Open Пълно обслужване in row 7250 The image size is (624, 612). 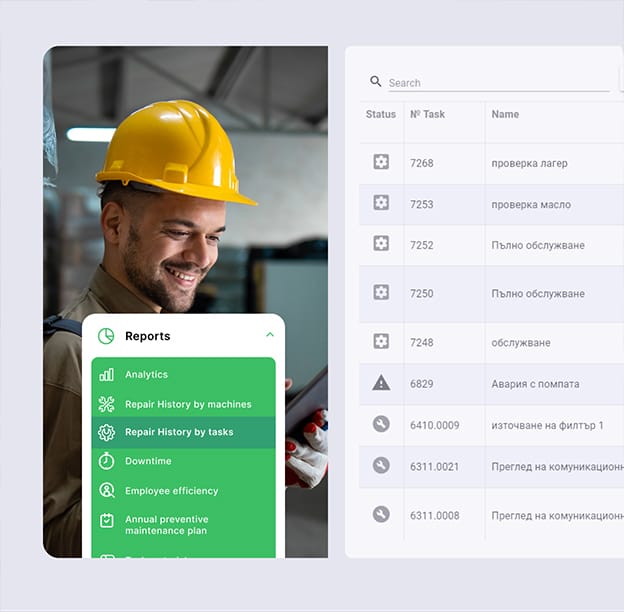pos(538,294)
